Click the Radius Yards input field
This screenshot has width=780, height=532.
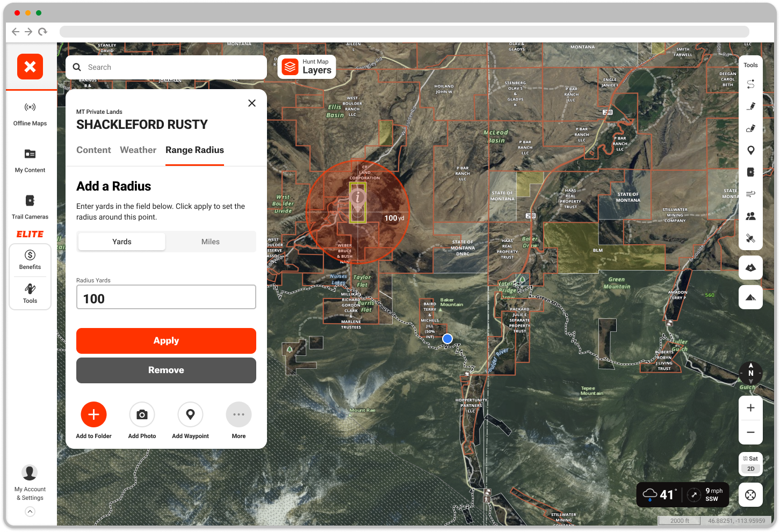coord(166,297)
